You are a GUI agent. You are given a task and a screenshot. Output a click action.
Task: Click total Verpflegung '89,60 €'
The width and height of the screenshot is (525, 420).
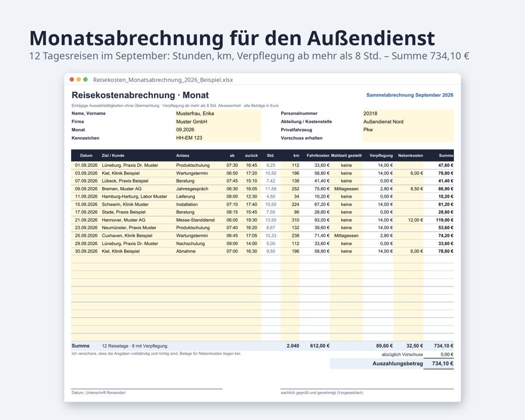[384, 346]
